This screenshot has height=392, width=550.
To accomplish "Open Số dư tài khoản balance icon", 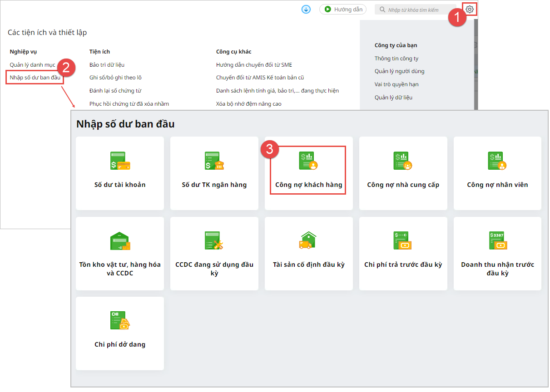I will (x=120, y=161).
